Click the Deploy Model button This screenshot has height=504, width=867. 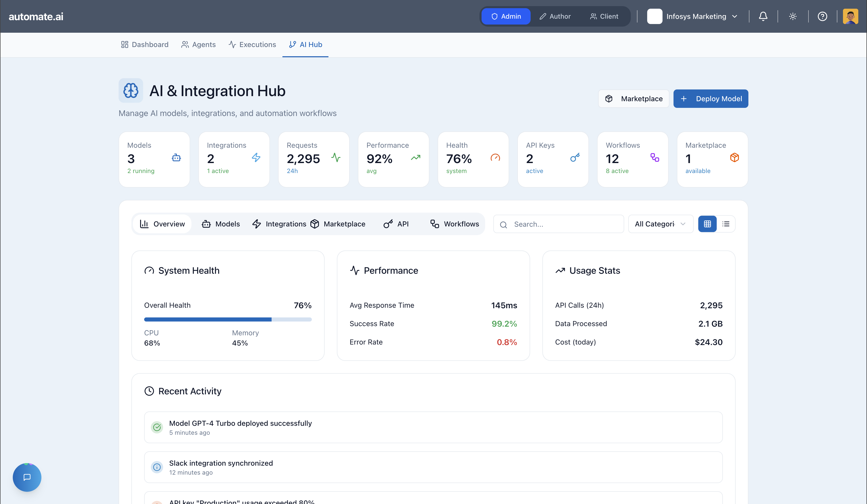tap(711, 99)
